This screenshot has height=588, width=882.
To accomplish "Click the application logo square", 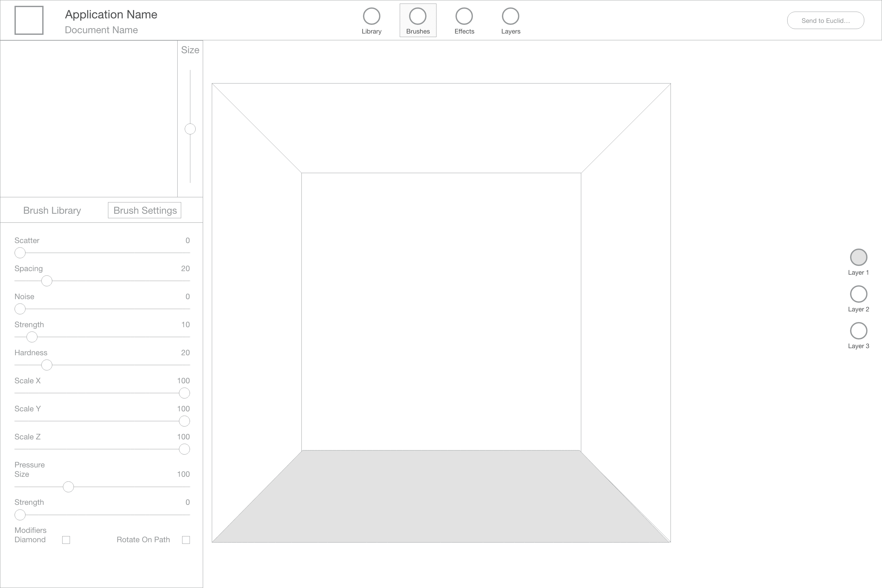I will [x=29, y=20].
